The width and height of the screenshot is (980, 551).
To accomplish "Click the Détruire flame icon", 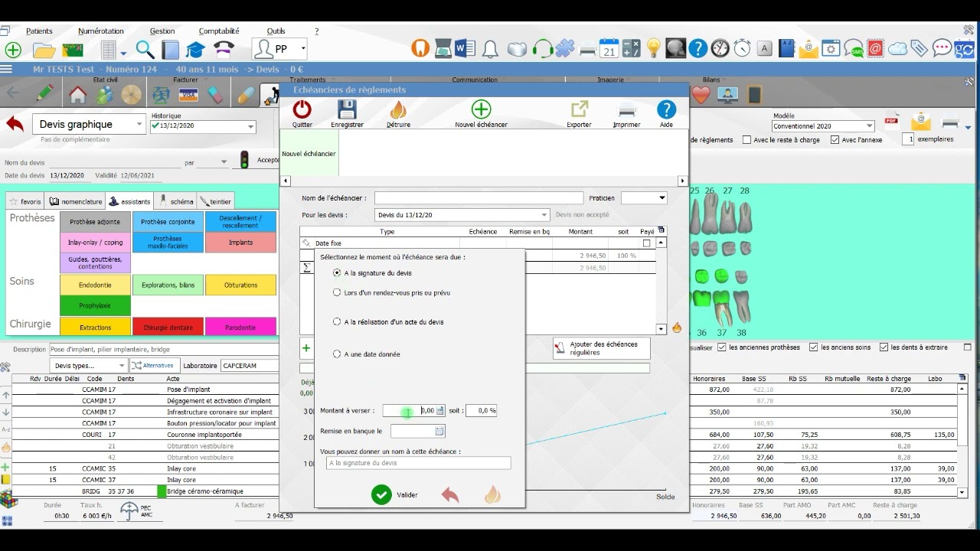I will coord(397,109).
